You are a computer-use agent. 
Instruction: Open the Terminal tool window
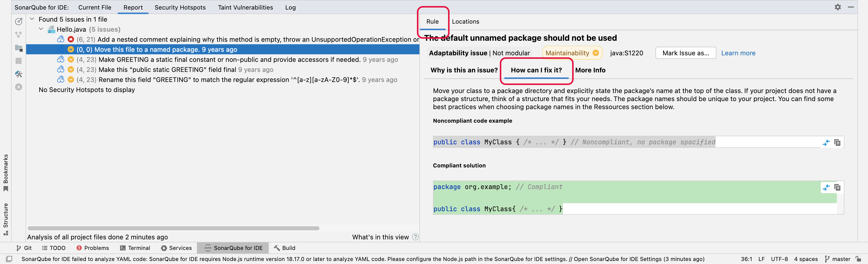click(135, 248)
